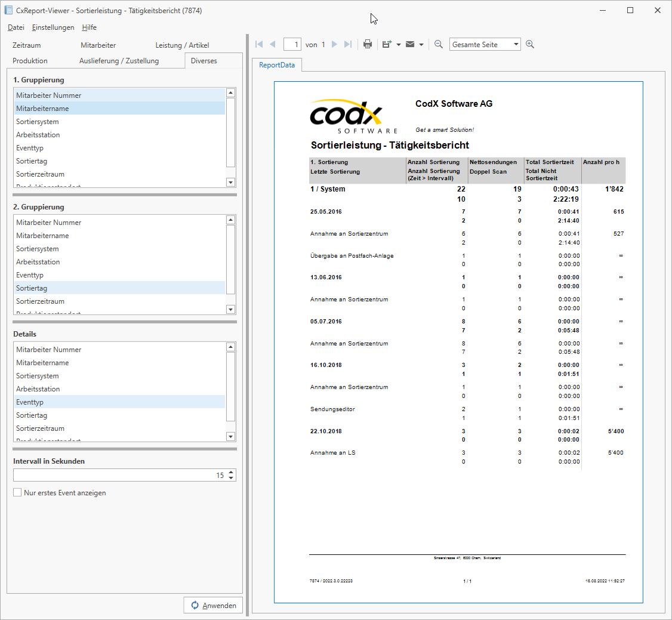Image resolution: width=672 pixels, height=620 pixels.
Task: Select Sortierzeitraum in the Details list
Action: (119, 428)
